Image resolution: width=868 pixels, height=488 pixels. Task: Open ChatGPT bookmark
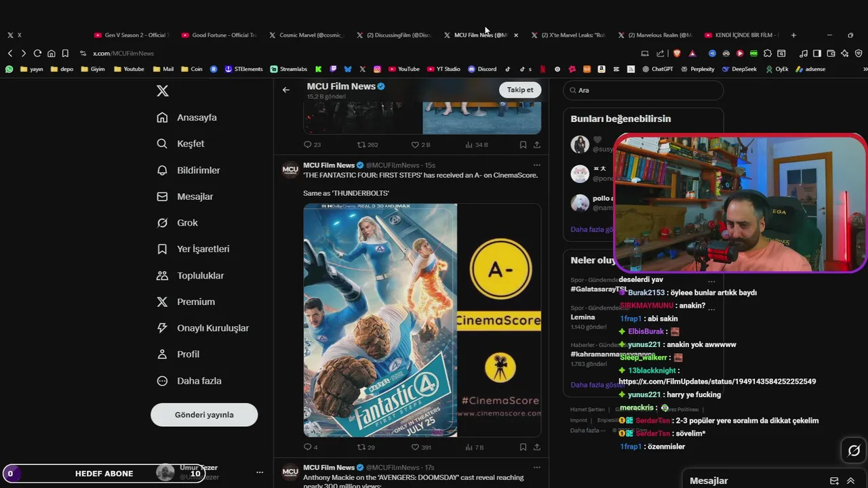click(x=657, y=69)
